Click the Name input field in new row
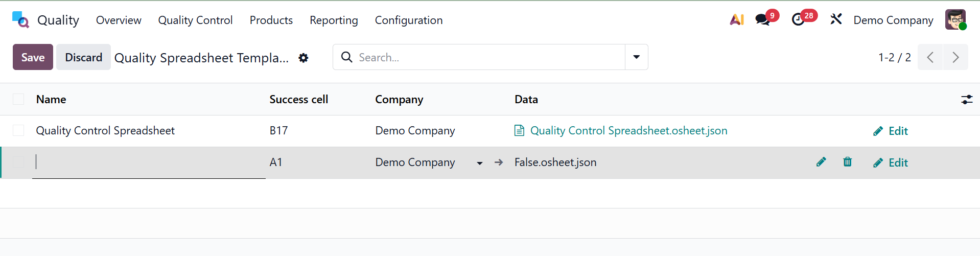 point(148,162)
